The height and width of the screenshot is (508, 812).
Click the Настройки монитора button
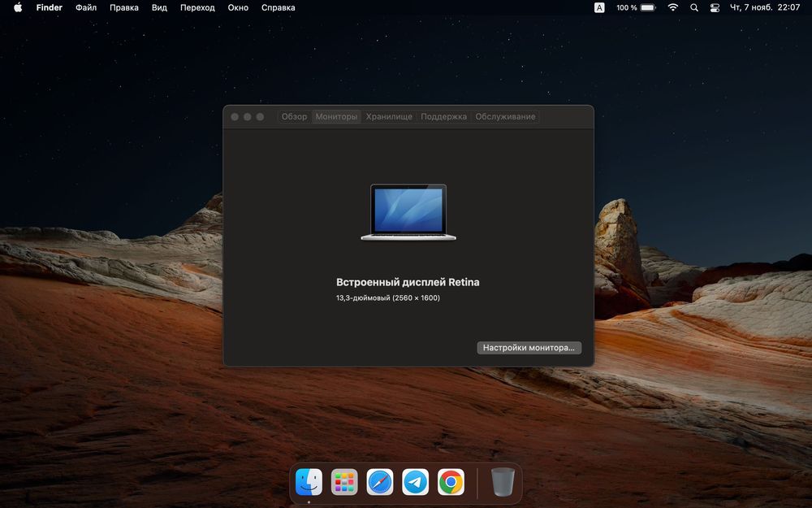(529, 348)
